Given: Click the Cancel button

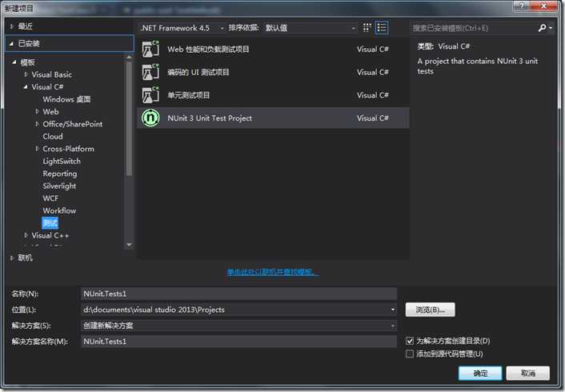Looking at the screenshot, I should point(528,374).
